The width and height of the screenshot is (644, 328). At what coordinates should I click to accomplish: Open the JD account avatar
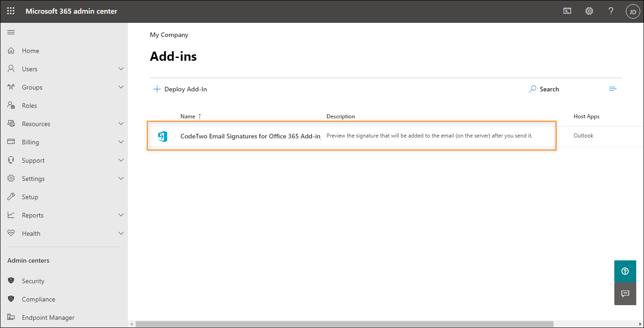coord(633,11)
